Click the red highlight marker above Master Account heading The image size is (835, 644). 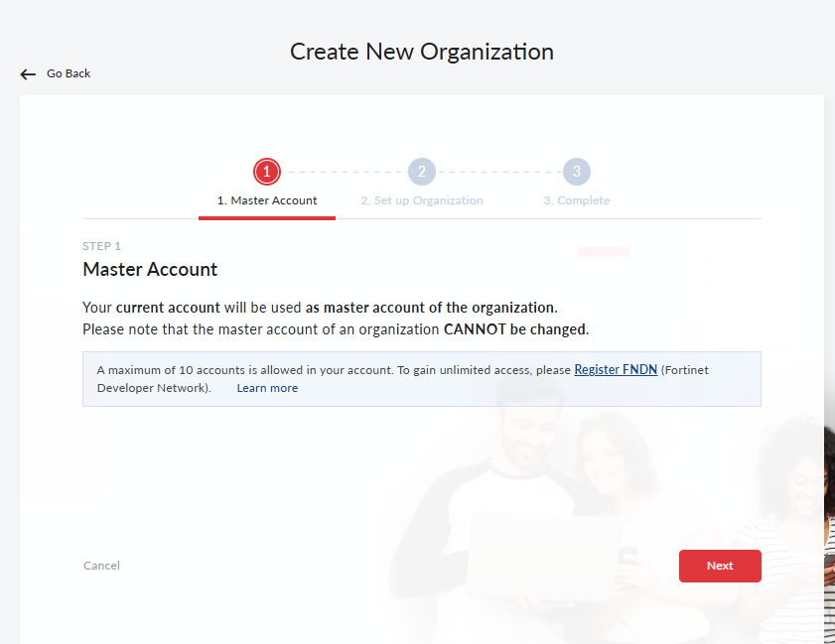coord(604,251)
